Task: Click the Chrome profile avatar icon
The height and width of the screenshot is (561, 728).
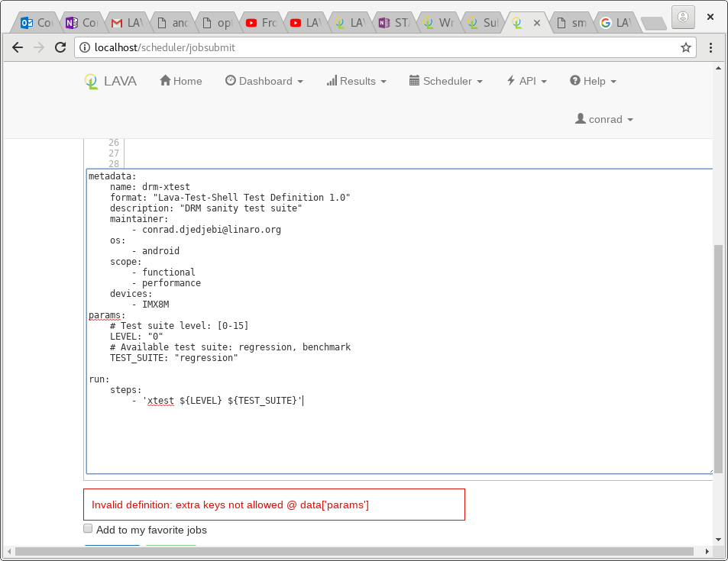Action: click(x=682, y=15)
